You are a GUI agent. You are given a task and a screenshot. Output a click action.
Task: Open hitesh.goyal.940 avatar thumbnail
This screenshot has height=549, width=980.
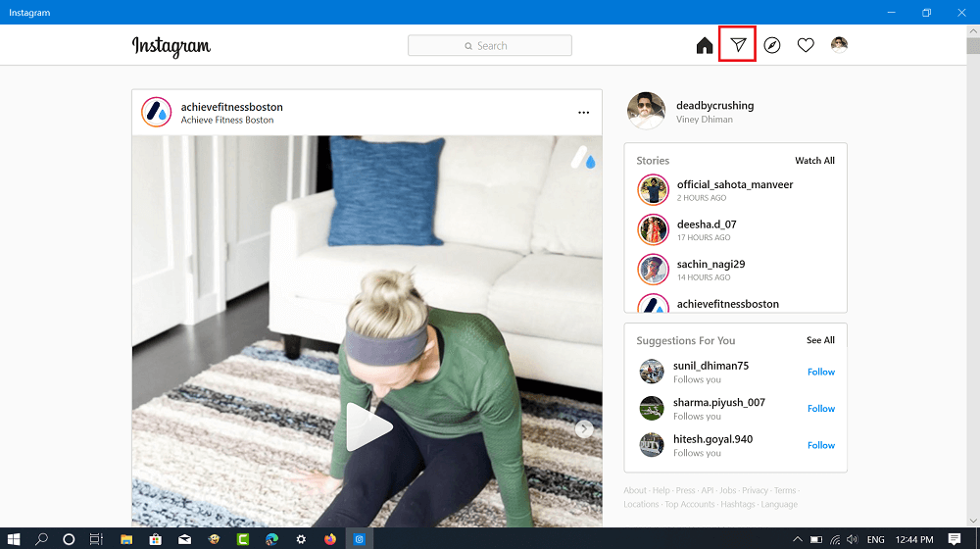coord(652,445)
